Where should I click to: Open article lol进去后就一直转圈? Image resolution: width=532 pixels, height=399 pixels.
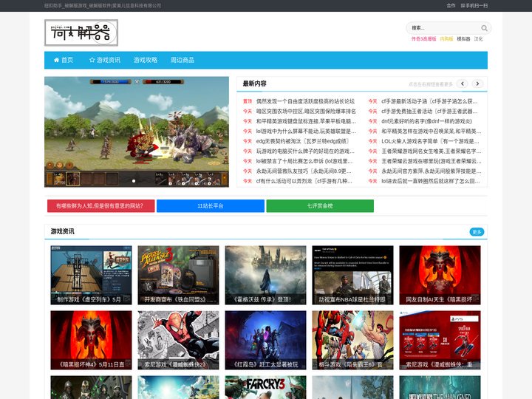point(431,181)
